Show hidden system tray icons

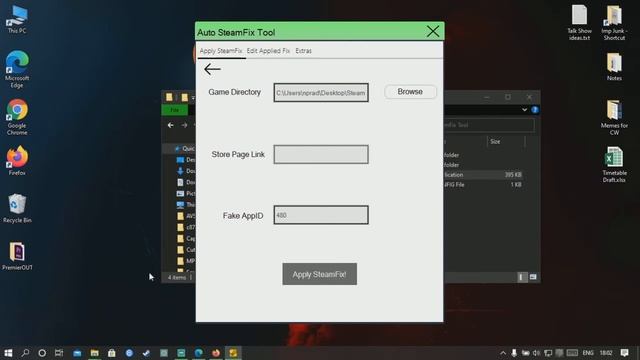pos(503,353)
